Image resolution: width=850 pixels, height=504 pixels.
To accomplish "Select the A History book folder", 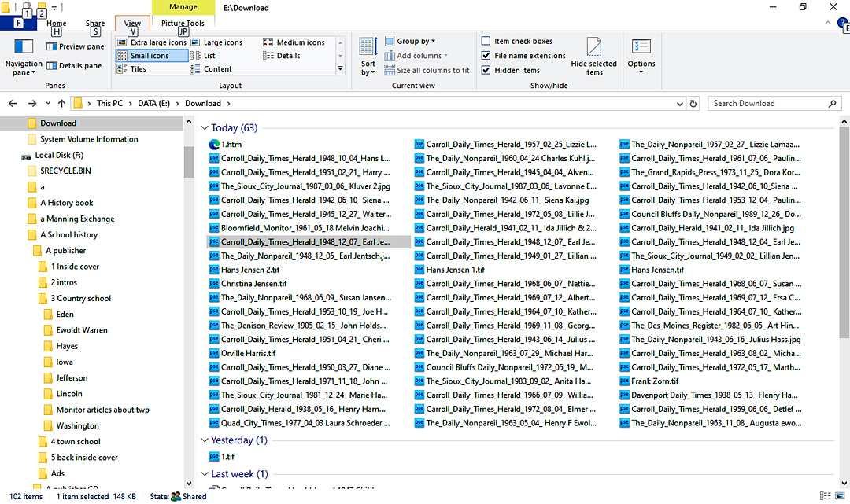I will click(x=66, y=203).
